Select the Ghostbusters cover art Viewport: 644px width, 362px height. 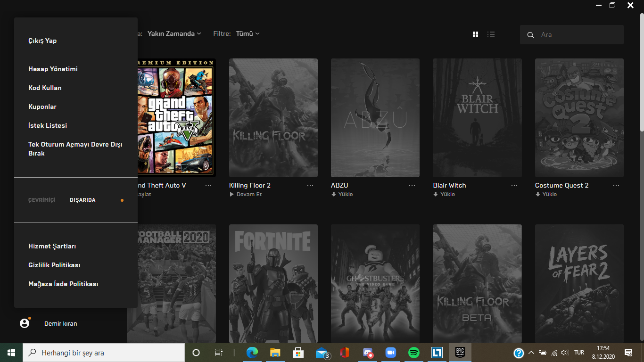coord(375,284)
